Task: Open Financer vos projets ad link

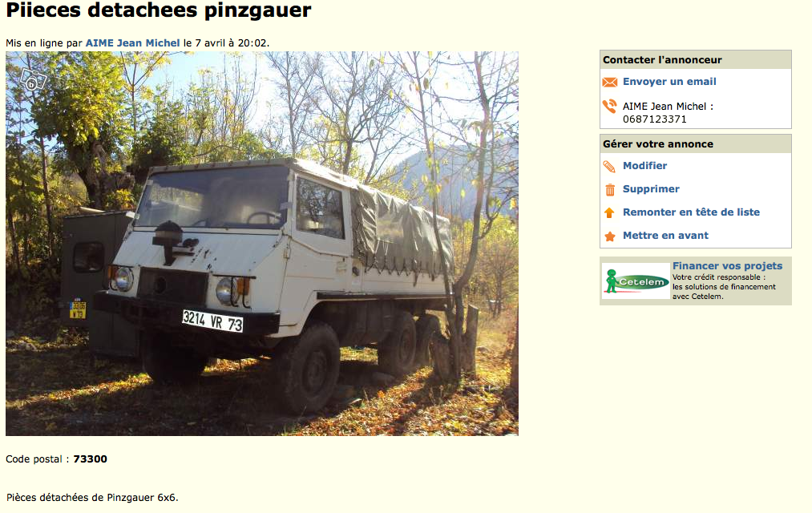Action: tap(727, 265)
